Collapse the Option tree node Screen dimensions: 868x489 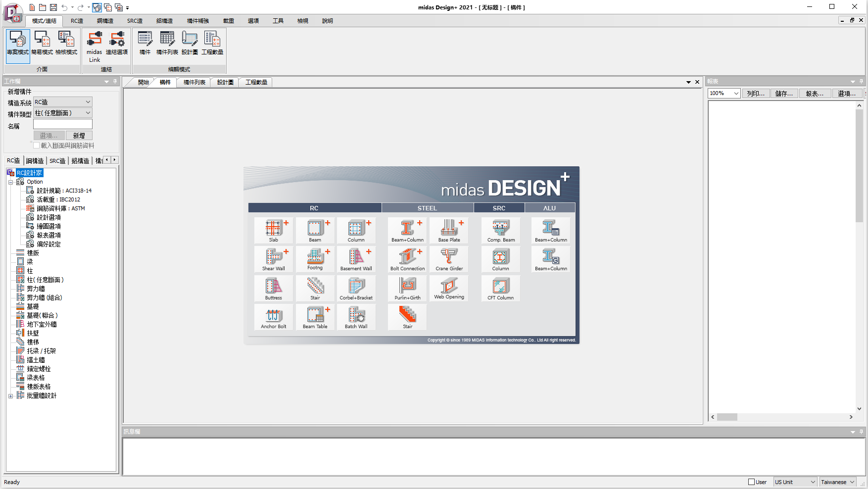[x=10, y=182]
